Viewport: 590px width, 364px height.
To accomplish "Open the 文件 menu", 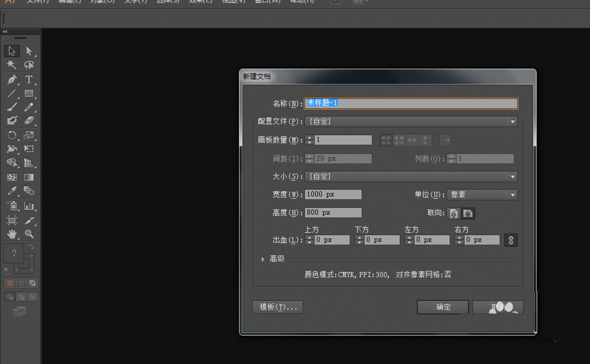I will [x=35, y=2].
